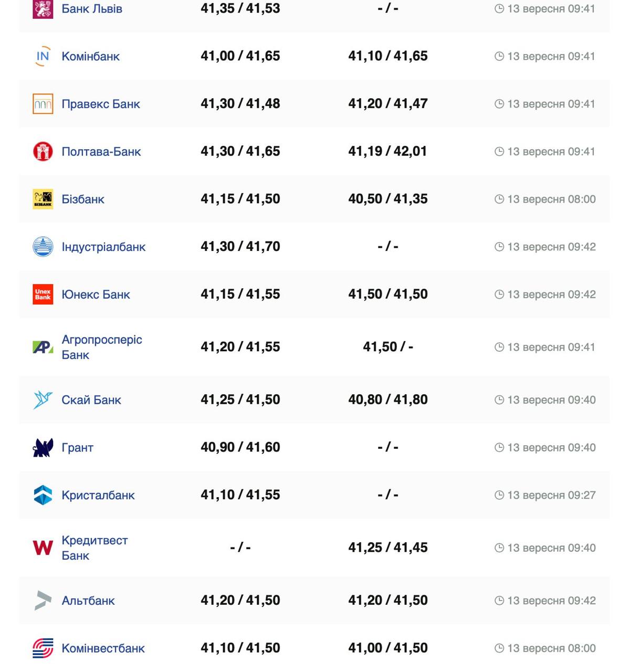Viewport: 619px width, 672px height.
Task: Open the Скай Банк name link
Action: pyautogui.click(x=91, y=400)
